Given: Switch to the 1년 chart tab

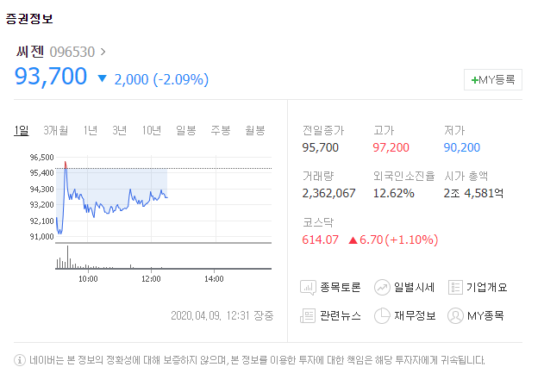Looking at the screenshot, I should [91, 131].
